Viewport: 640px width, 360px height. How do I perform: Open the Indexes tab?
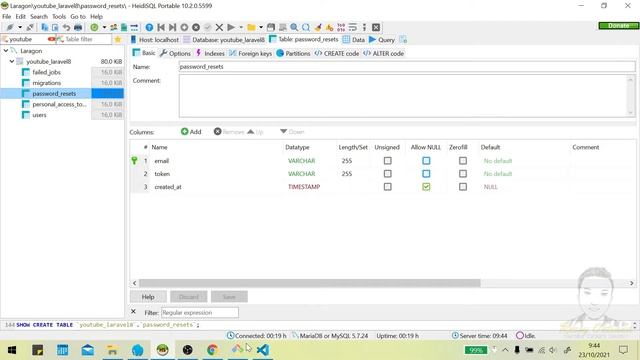(210, 53)
